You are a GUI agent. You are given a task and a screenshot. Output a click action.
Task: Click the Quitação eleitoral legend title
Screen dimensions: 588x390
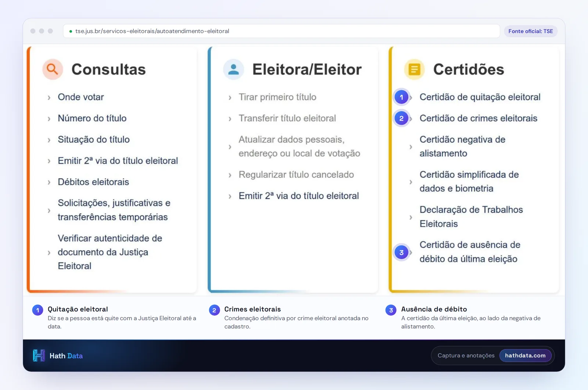point(78,309)
